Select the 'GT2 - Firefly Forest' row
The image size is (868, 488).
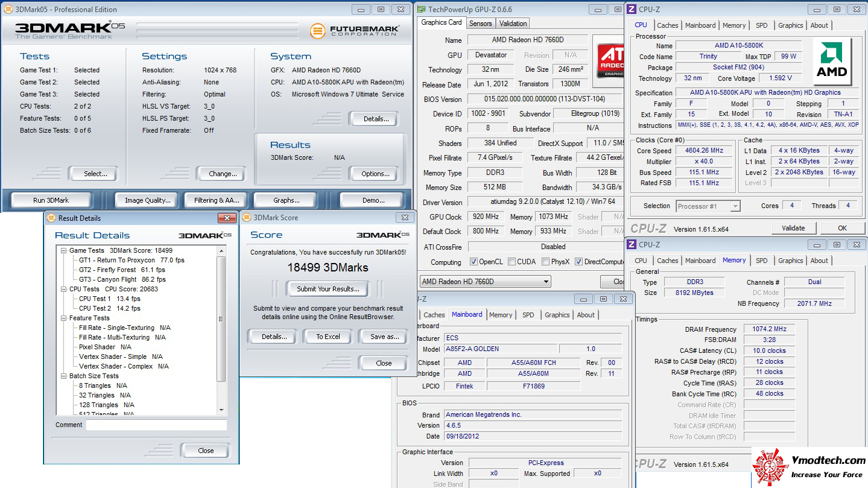coord(122,270)
